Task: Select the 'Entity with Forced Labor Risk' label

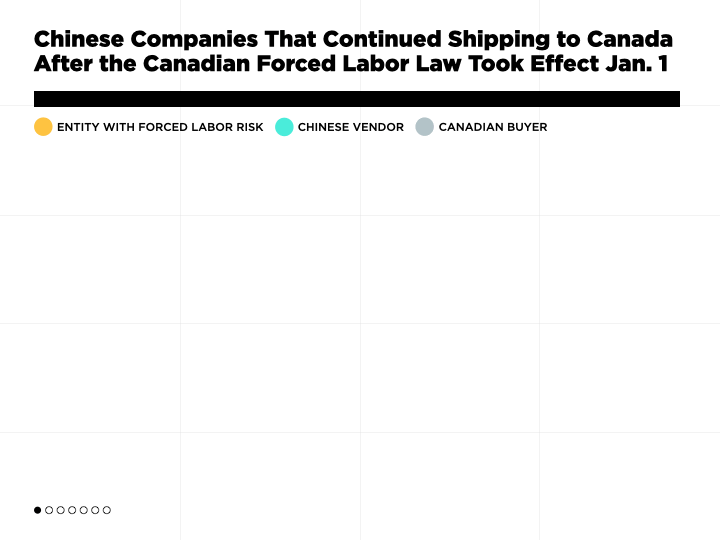Action: (160, 127)
